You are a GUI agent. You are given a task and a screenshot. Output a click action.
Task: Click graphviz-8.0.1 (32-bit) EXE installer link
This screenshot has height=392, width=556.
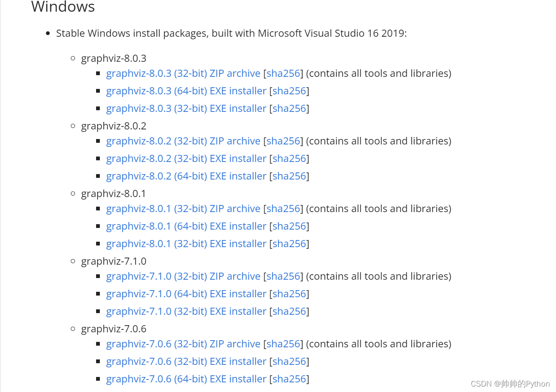186,244
